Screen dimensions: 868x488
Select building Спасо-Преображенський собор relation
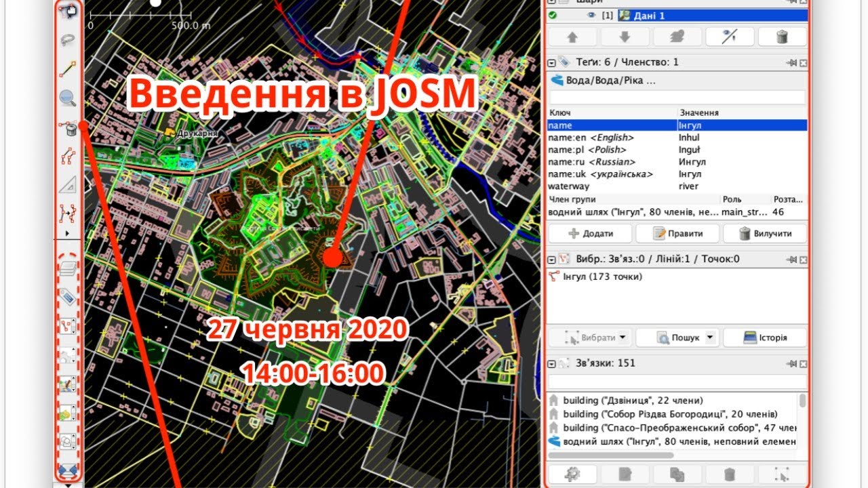[673, 428]
